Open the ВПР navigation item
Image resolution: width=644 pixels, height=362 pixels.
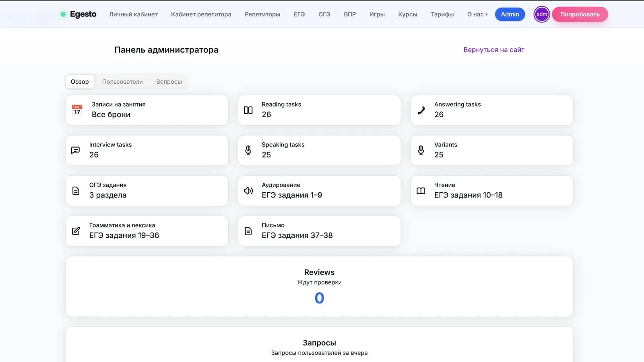coord(350,14)
